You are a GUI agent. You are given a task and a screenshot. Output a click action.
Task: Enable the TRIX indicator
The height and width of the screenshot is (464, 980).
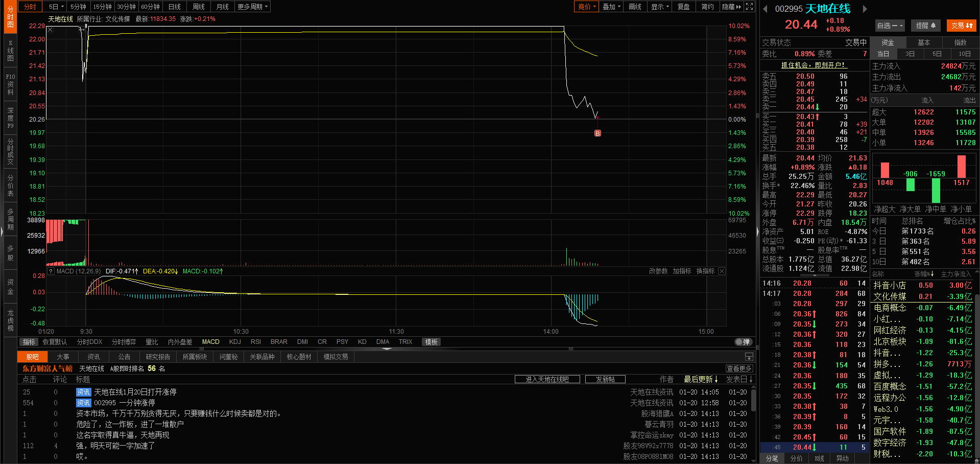405,342
